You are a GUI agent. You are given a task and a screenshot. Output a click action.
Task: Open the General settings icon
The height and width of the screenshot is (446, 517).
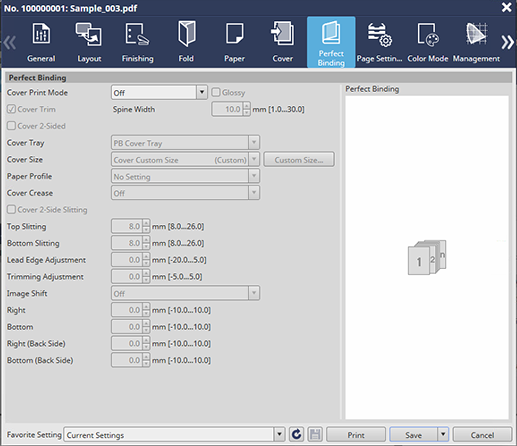click(x=41, y=34)
